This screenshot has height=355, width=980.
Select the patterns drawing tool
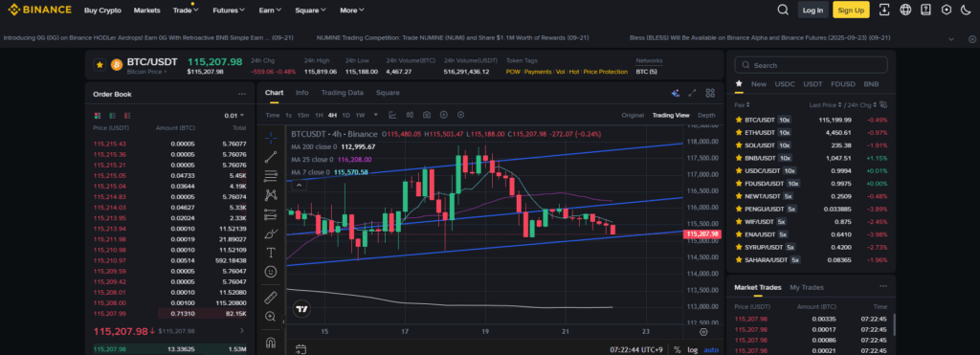pos(271,195)
